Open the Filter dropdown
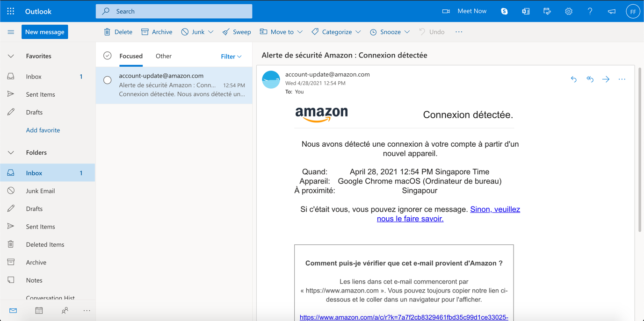 point(231,57)
